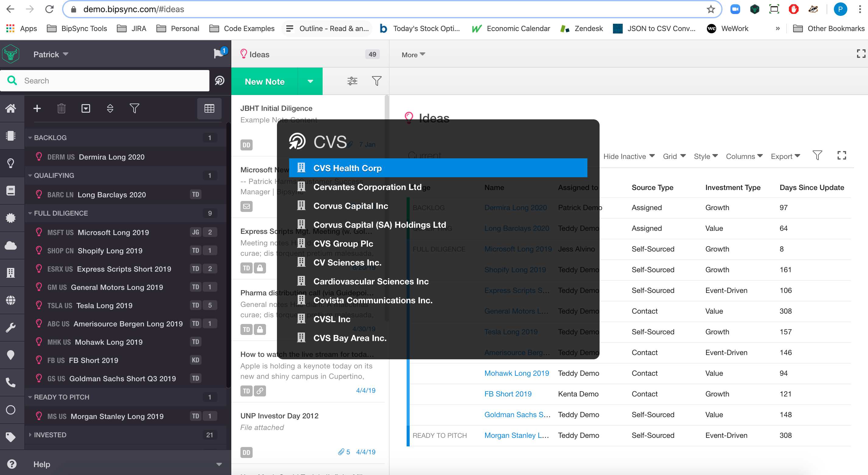Click the filter funnel beside New Note

click(376, 81)
